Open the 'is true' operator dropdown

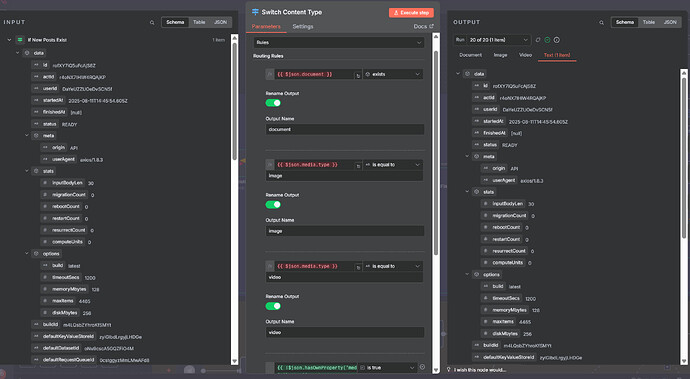point(388,368)
